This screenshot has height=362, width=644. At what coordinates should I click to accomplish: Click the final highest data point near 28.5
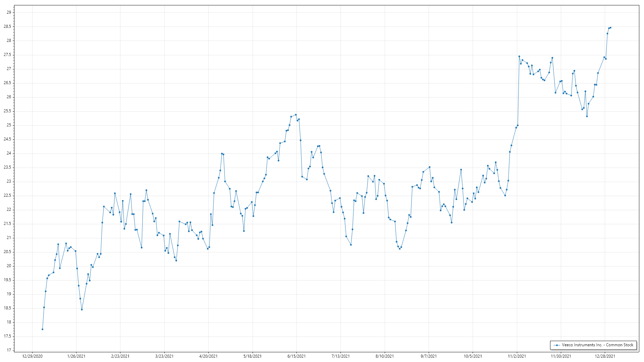[610, 27]
